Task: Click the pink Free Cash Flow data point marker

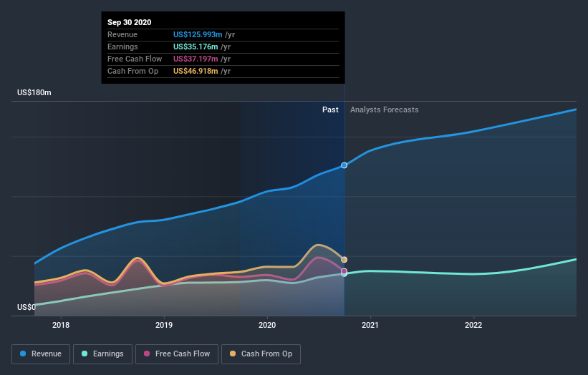Action: click(x=344, y=271)
